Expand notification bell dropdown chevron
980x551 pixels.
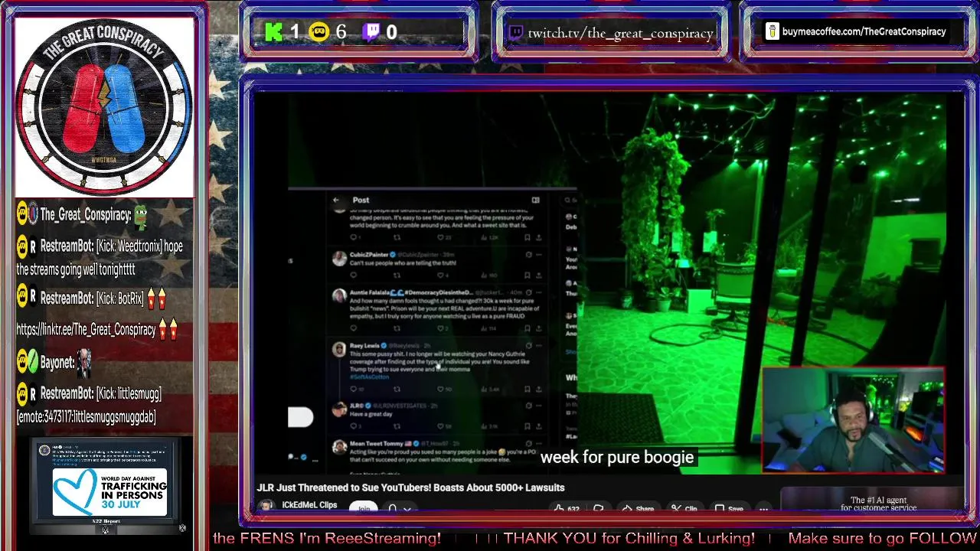click(x=407, y=509)
